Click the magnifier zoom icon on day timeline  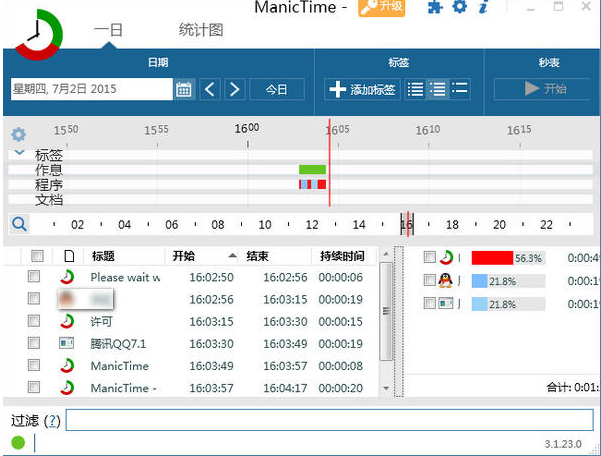pyautogui.click(x=19, y=224)
